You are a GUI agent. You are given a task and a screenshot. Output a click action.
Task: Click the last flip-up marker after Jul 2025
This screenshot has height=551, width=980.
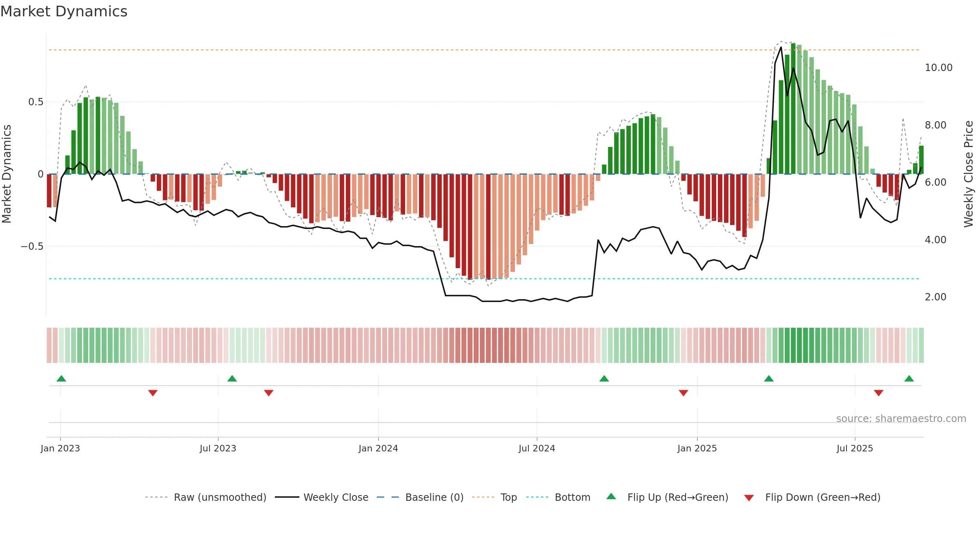coord(909,378)
